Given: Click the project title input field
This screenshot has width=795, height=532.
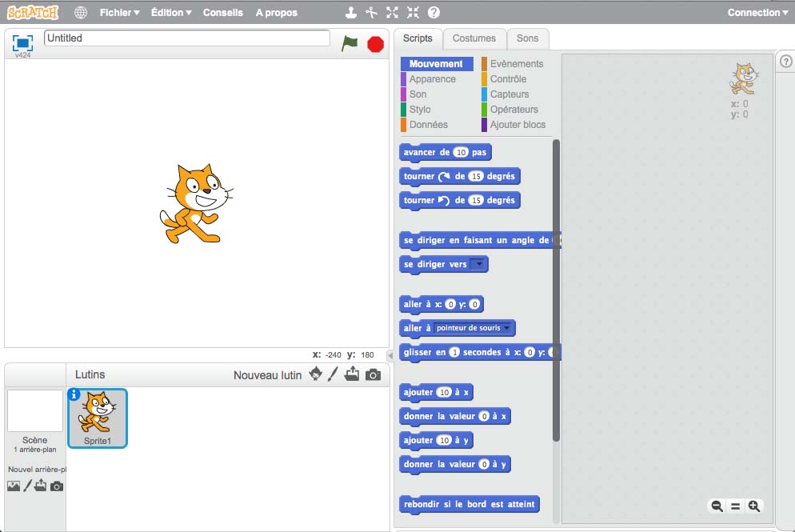Looking at the screenshot, I should point(187,38).
